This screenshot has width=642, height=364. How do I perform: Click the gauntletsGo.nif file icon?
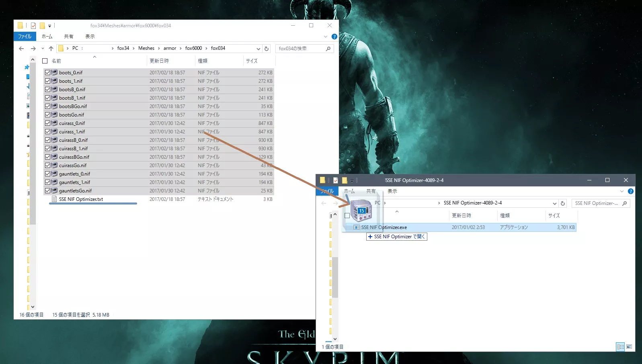point(54,191)
